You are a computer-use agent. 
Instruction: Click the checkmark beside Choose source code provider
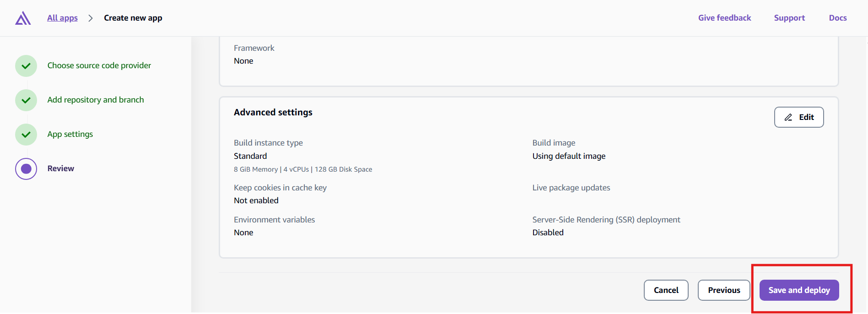26,66
